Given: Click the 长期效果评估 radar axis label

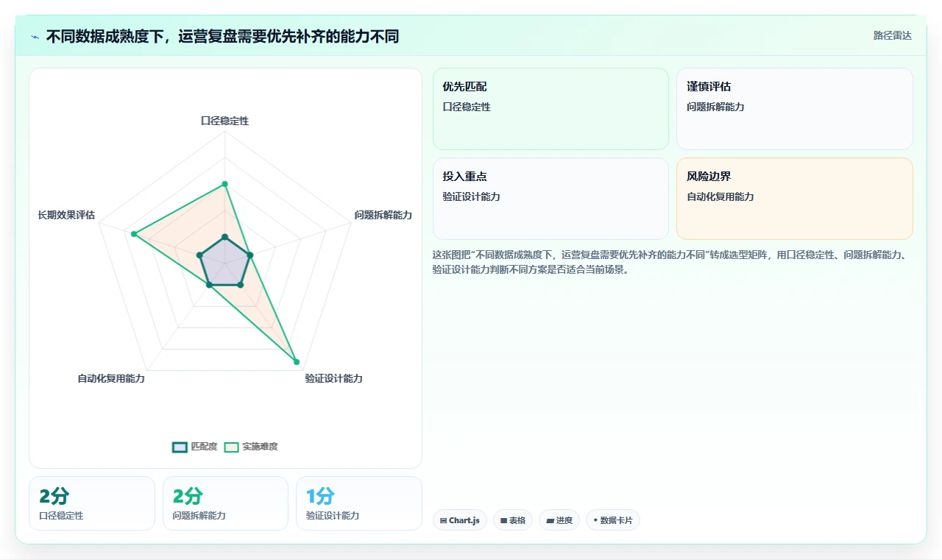Looking at the screenshot, I should pos(66,215).
